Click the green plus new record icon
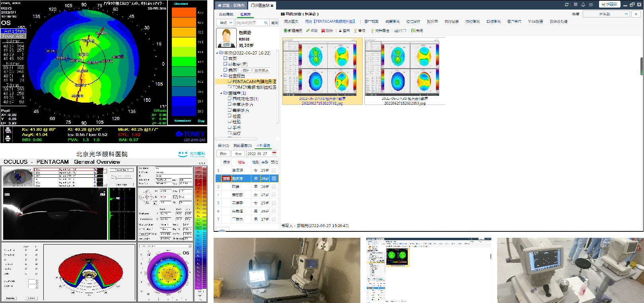644x303 pixels. click(x=285, y=31)
